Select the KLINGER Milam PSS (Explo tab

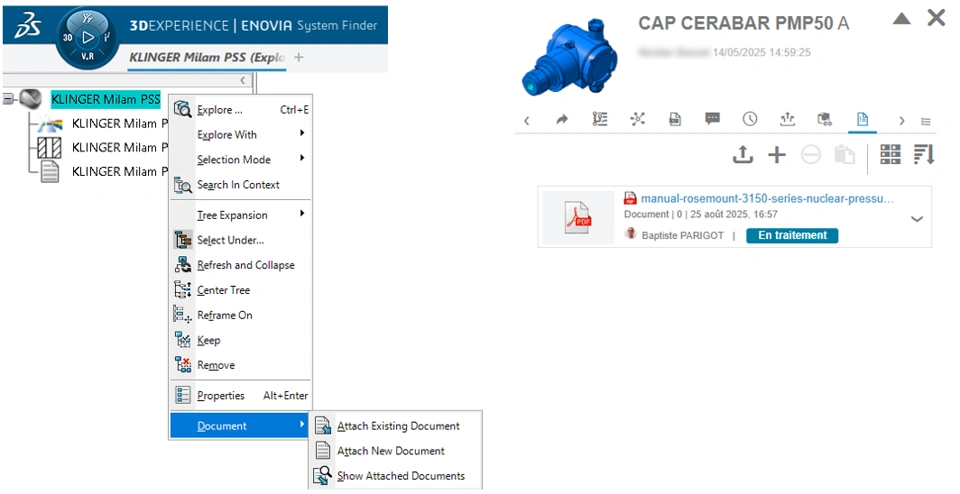tap(207, 58)
